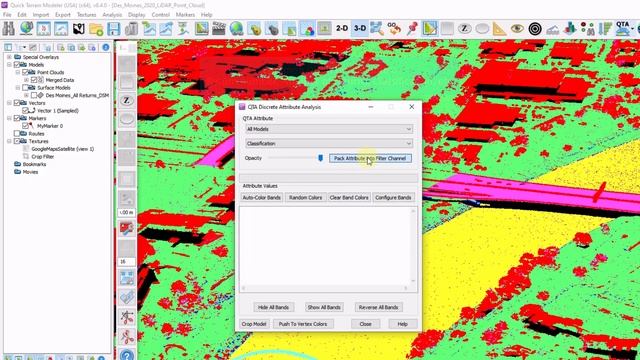The width and height of the screenshot is (640, 360).
Task: Click the blue help question mark icon
Action: coord(127,355)
